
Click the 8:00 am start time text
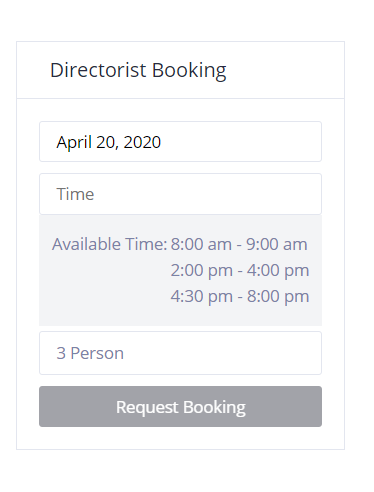click(201, 244)
